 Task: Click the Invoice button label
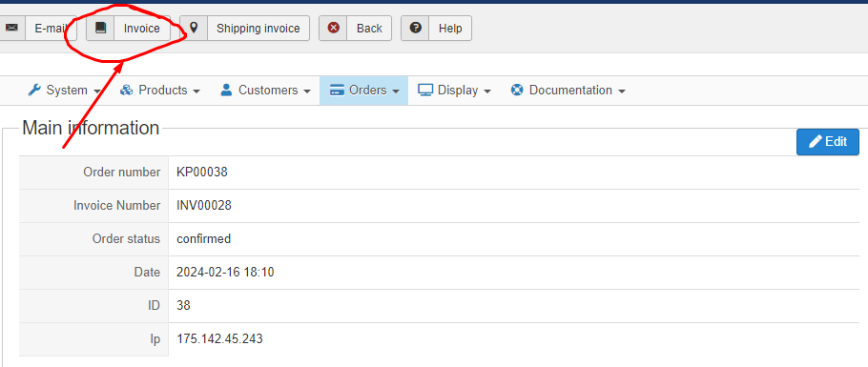point(142,29)
